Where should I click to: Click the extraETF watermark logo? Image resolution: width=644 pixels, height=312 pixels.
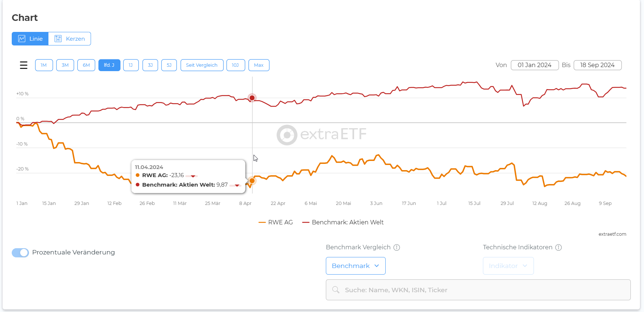[x=287, y=135]
